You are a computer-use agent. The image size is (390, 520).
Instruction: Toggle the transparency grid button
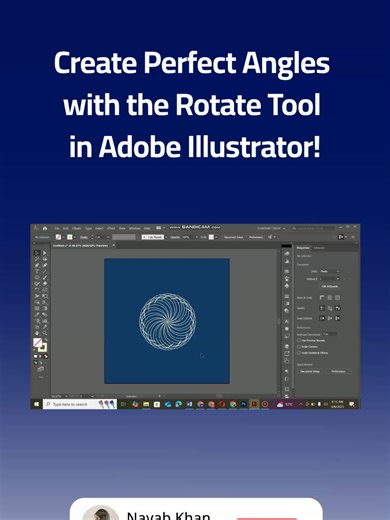coord(338,298)
